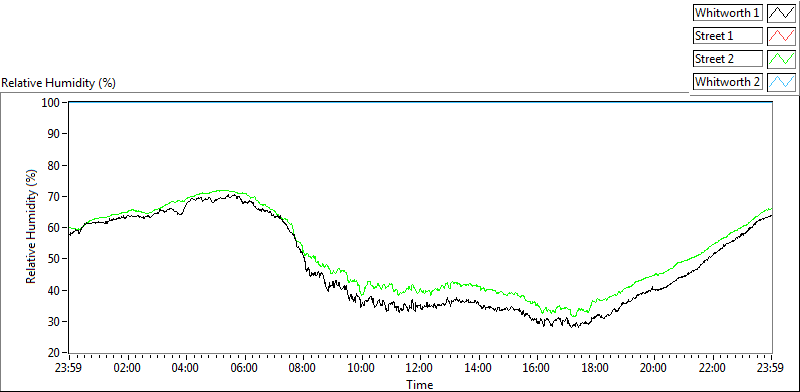Click the 60 humidity axis label
Image resolution: width=800 pixels, height=392 pixels.
[55, 228]
